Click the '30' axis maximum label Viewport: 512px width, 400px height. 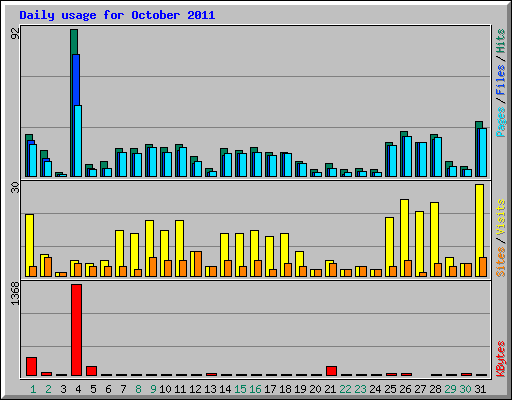(15, 188)
